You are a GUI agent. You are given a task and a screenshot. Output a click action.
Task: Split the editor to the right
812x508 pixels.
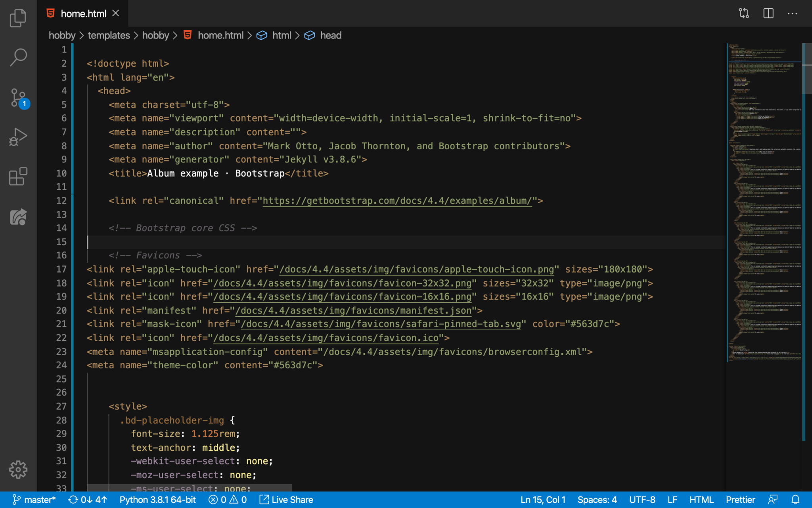768,13
